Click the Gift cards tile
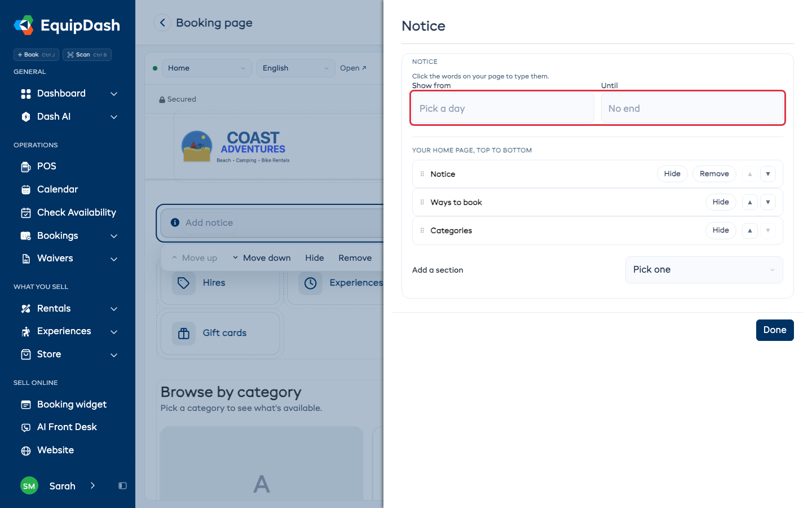This screenshot has height=508, width=812. point(220,333)
